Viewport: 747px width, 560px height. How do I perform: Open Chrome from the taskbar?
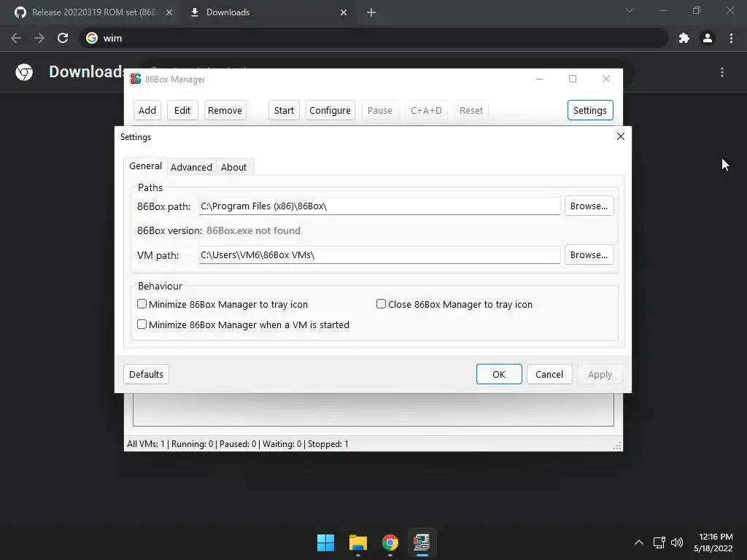[390, 542]
